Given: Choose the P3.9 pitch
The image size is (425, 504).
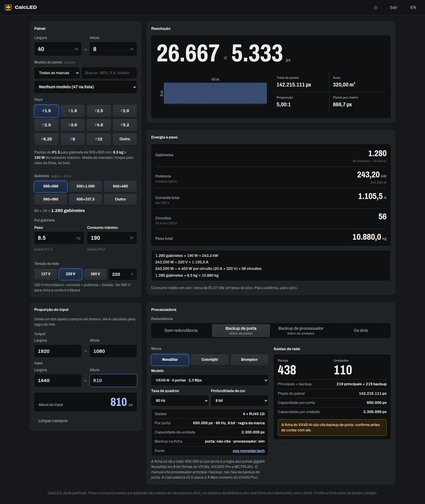Looking at the screenshot, I should (x=73, y=125).
